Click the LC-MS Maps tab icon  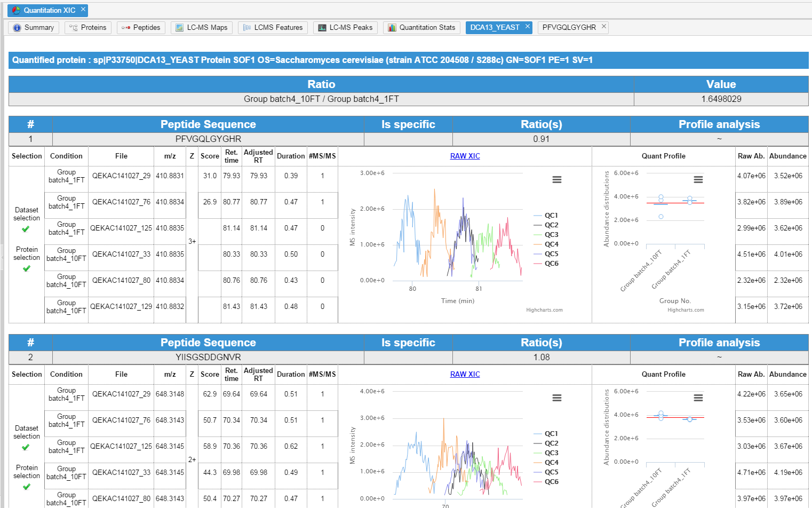180,28
